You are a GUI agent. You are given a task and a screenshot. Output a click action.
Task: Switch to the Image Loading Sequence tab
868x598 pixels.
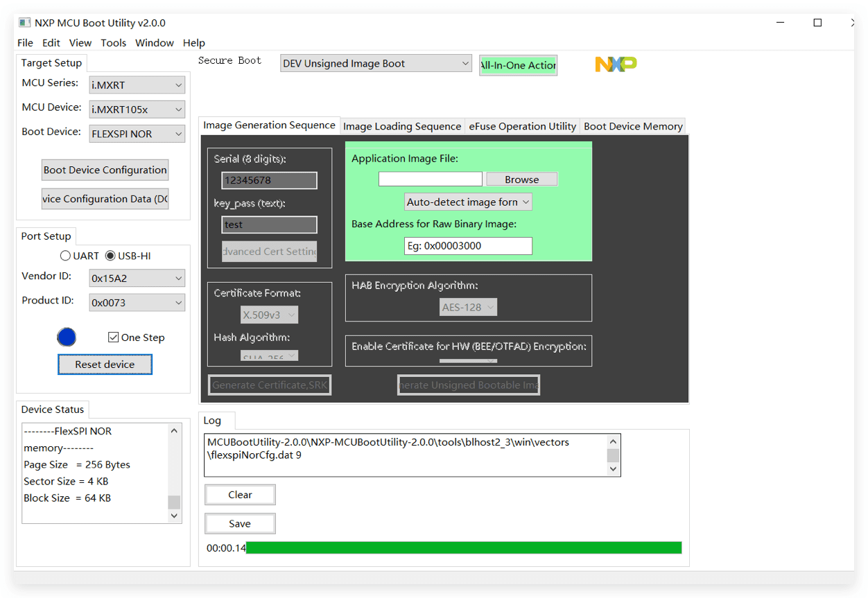click(x=402, y=126)
